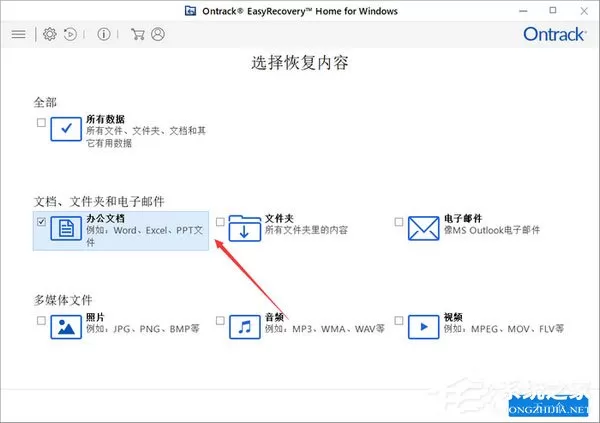Viewport: 600px width, 423px height.
Task: Click the resume recovery icon
Action: point(70,34)
